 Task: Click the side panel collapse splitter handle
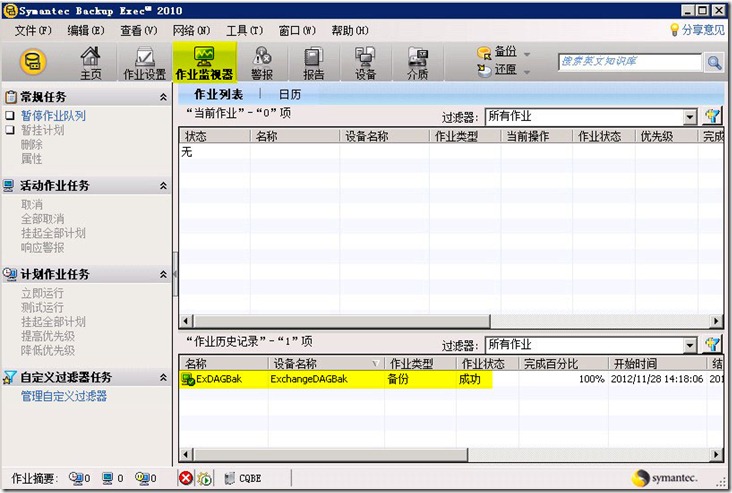point(175,274)
